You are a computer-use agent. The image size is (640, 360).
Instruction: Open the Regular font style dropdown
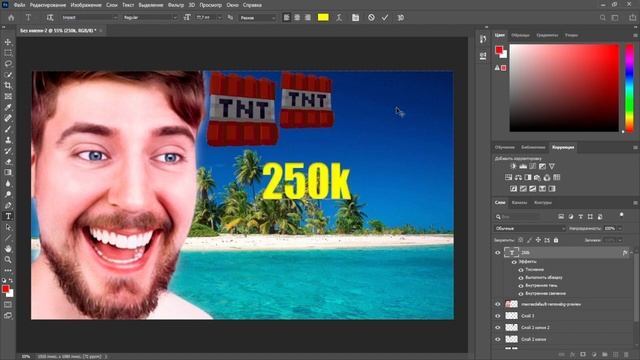(x=150, y=18)
